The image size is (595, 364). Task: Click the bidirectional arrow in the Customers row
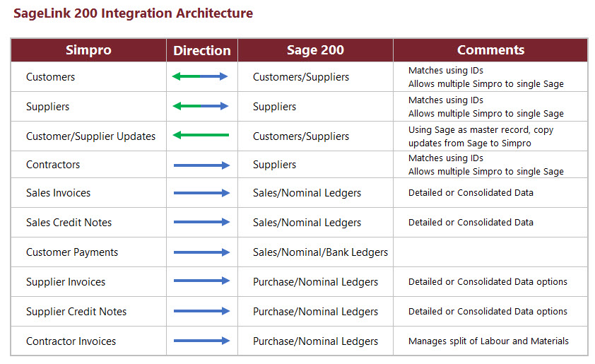click(201, 76)
